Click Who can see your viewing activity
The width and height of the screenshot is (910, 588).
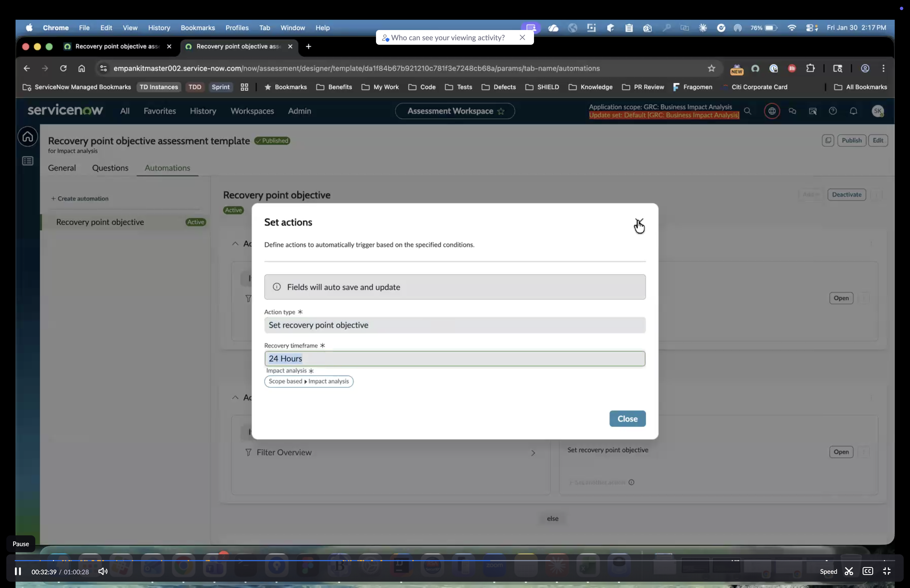tap(448, 37)
